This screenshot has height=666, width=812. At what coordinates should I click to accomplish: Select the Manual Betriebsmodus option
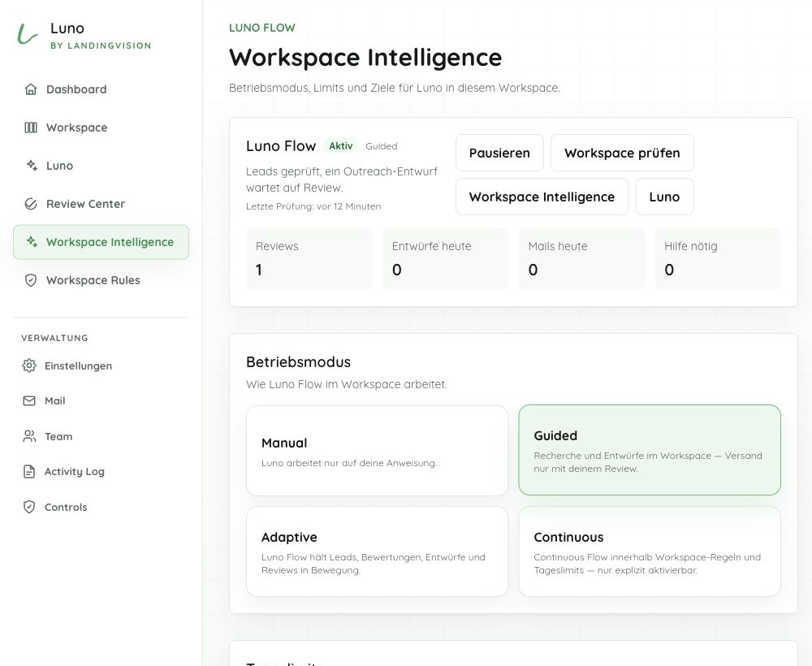click(x=377, y=451)
